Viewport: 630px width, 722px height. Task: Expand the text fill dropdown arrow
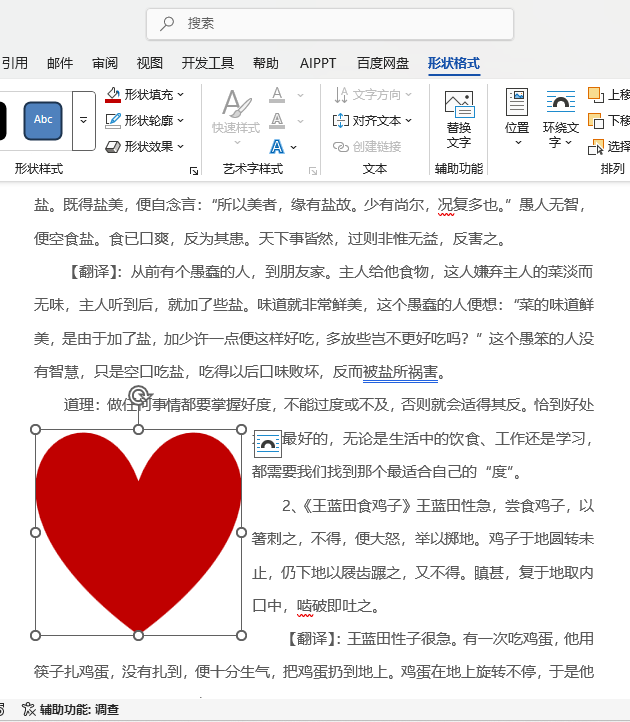point(301,95)
